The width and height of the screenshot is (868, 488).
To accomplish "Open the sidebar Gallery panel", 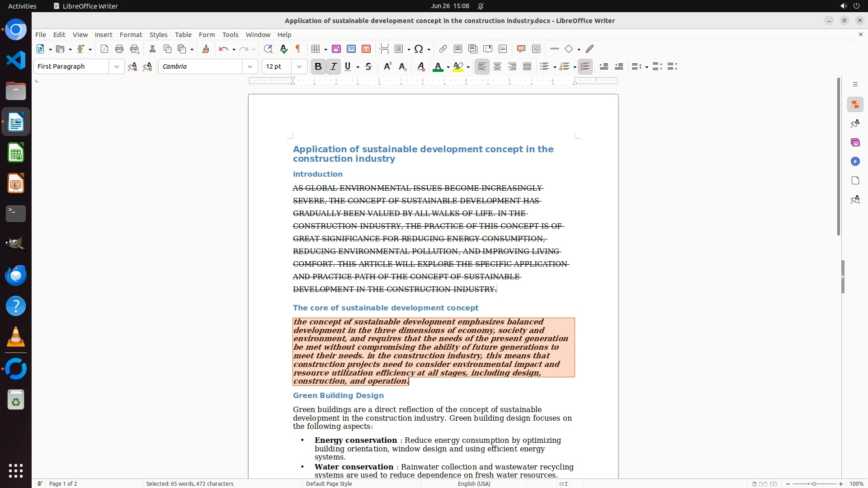I will [x=855, y=143].
